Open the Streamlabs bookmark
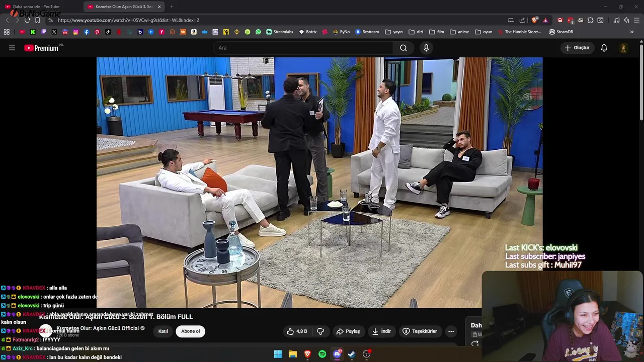 click(x=280, y=32)
